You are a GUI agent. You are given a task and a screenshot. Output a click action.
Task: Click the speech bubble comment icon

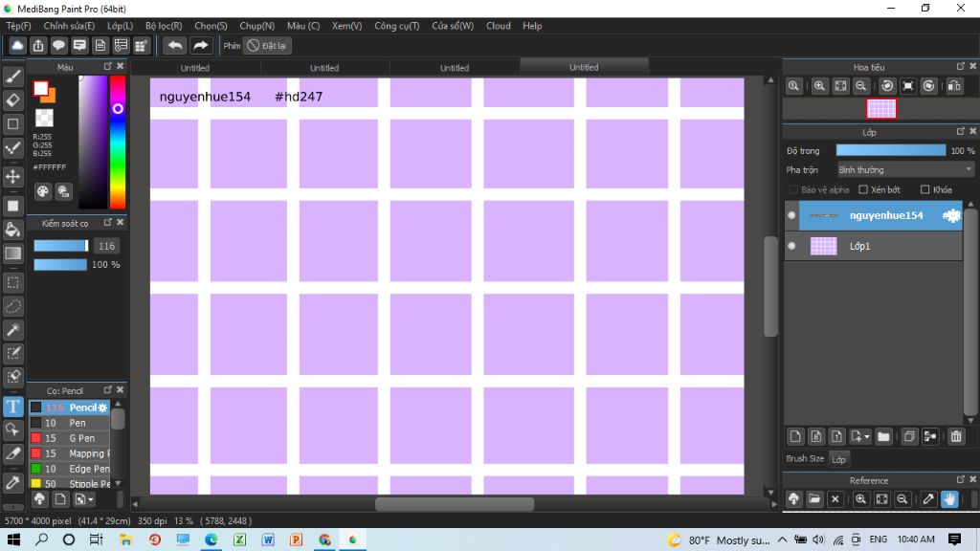pyautogui.click(x=58, y=46)
